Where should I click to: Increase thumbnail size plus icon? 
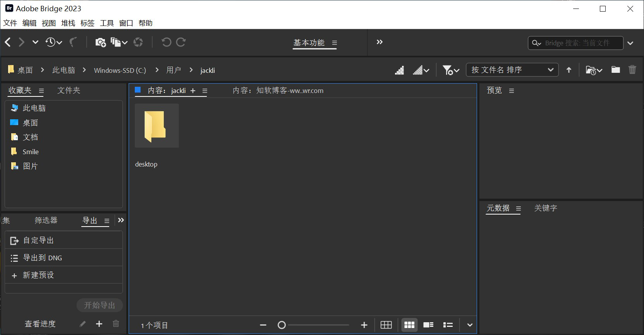click(x=364, y=325)
